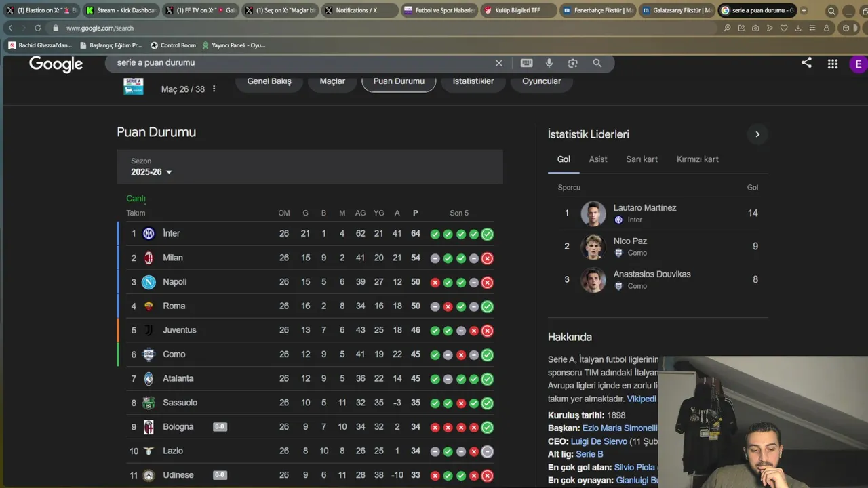This screenshot has width=868, height=488.
Task: Click the browser address bar URL
Action: click(100, 28)
